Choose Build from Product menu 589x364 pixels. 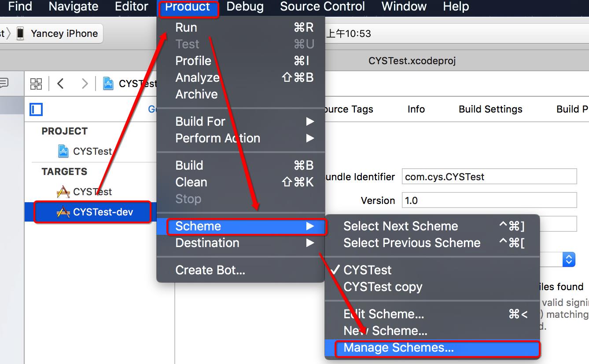pos(241,165)
